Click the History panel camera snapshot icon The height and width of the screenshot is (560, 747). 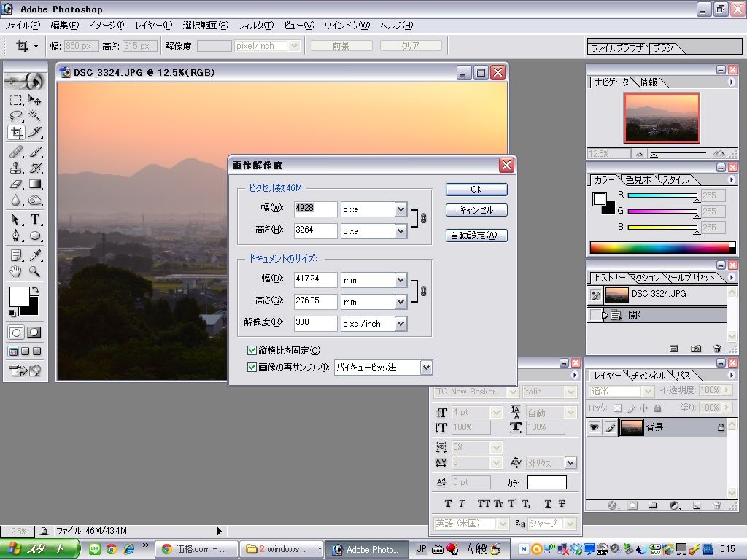click(696, 349)
